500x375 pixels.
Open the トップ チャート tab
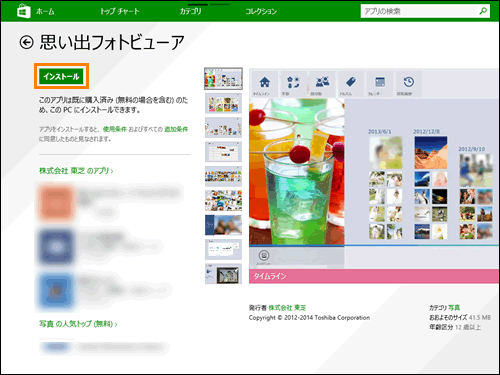coord(120,11)
